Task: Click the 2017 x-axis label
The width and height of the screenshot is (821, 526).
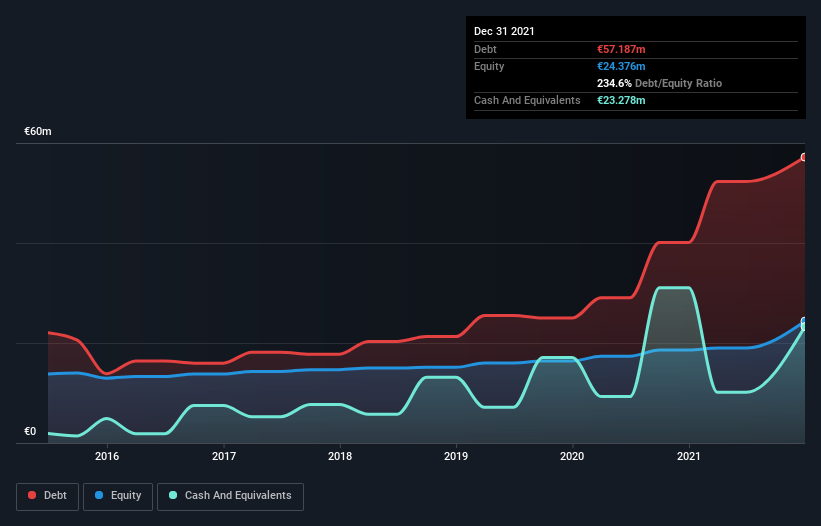Action: [x=224, y=456]
